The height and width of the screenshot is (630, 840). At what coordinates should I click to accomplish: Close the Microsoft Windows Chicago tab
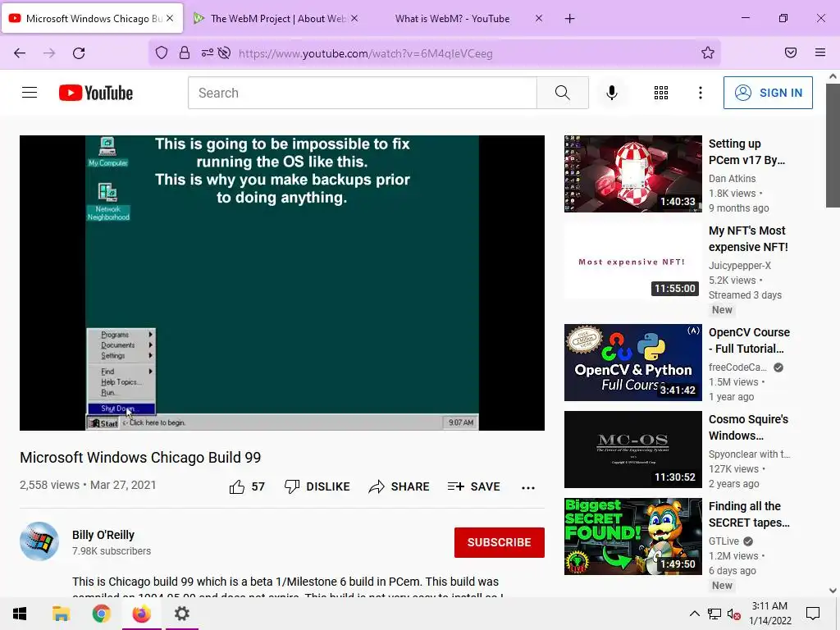click(170, 18)
